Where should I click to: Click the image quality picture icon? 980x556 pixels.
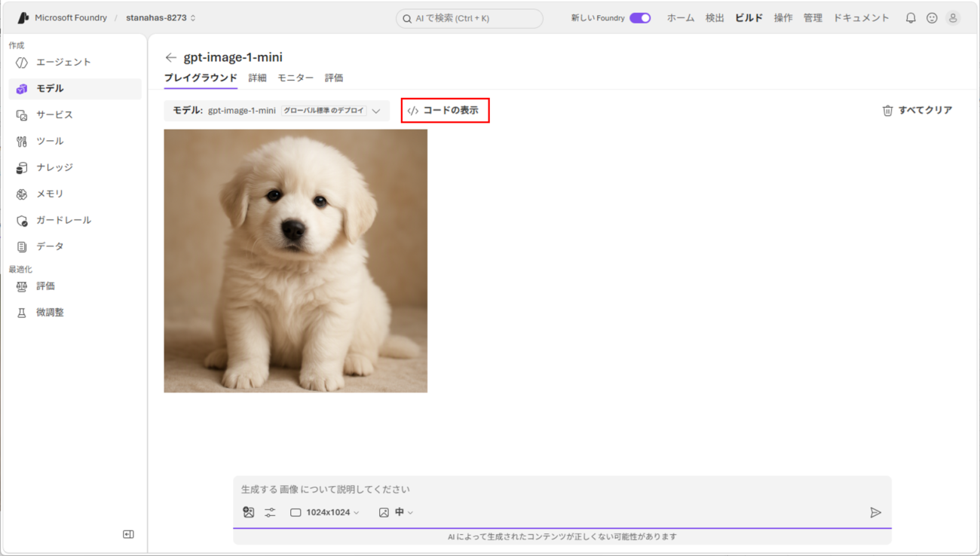pos(384,512)
